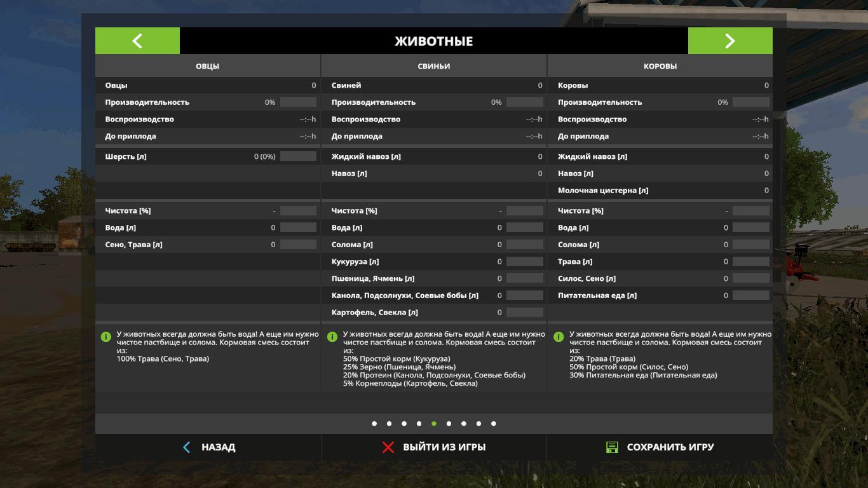This screenshot has width=868, height=488.
Task: Select the last page indicator dot
Action: [x=494, y=424]
